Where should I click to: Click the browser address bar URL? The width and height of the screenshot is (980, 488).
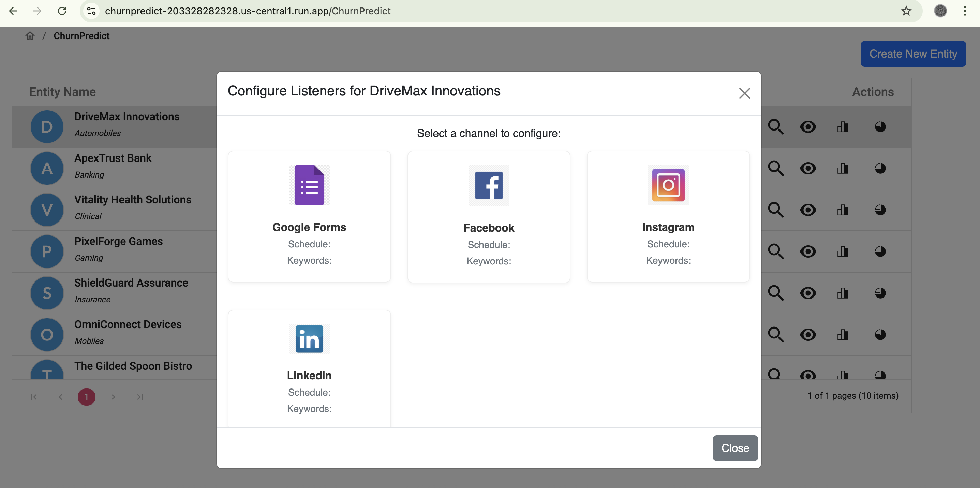(247, 11)
